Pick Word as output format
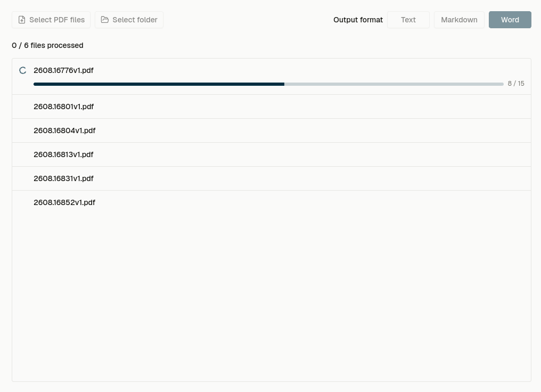Screen dimensions: 541x392 (510, 20)
